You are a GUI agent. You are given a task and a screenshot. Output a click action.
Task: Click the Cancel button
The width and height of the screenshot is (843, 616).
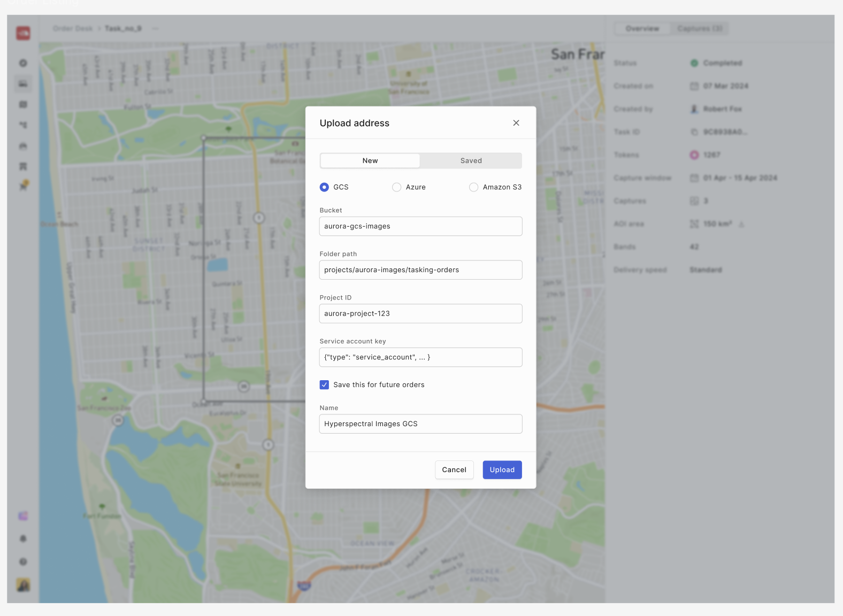pos(454,470)
